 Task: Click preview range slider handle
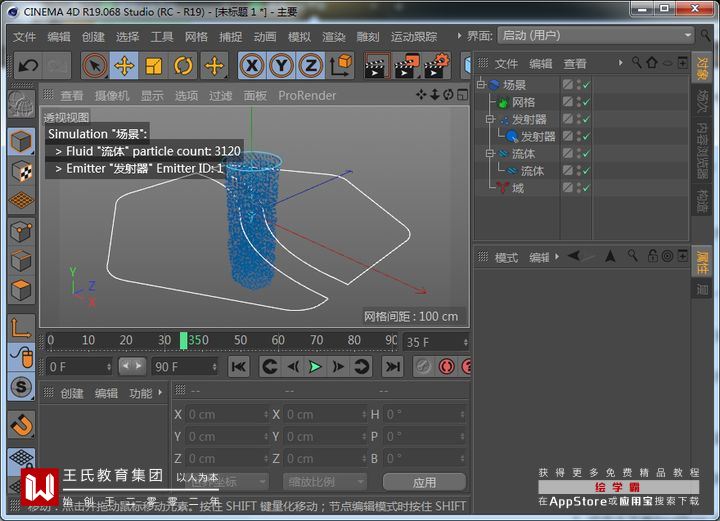tap(132, 366)
